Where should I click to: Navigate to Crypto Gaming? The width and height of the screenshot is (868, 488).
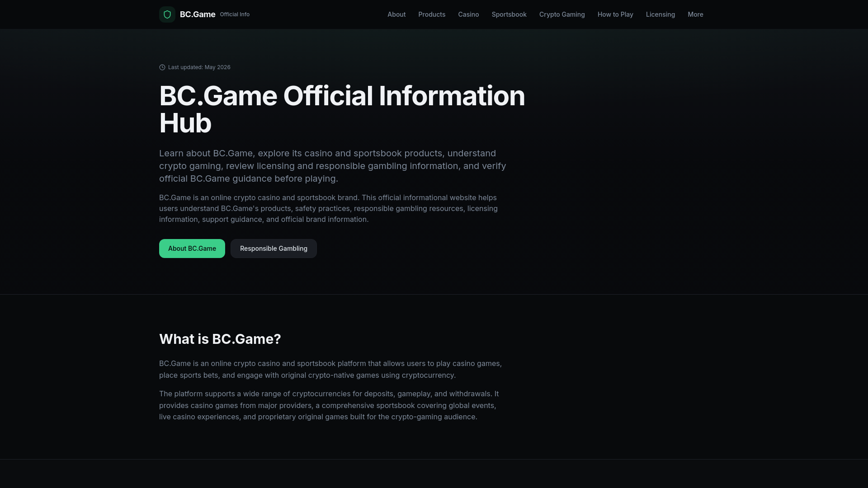coord(562,14)
